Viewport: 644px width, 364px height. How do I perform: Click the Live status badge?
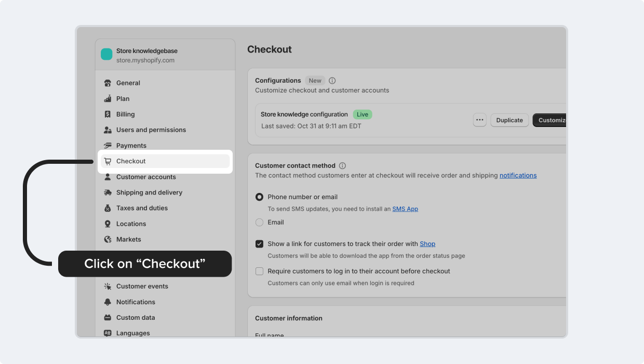click(363, 114)
